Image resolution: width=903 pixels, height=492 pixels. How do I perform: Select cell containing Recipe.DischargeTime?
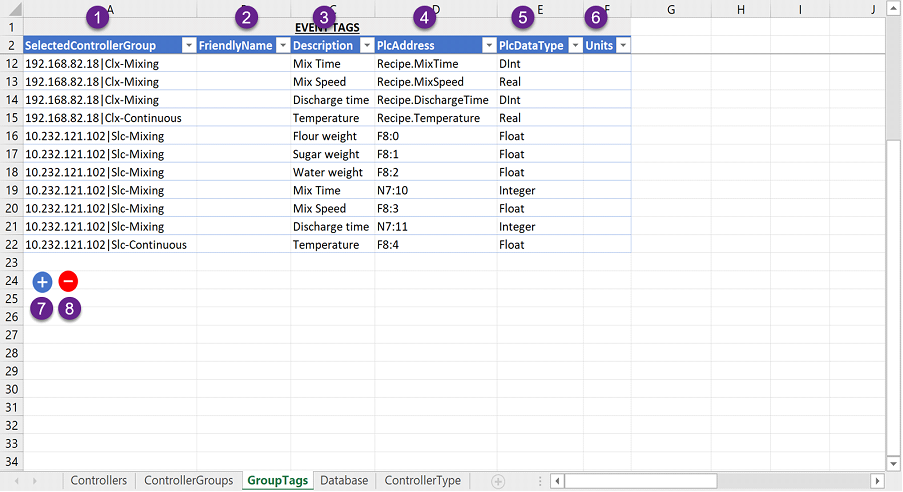point(432,100)
